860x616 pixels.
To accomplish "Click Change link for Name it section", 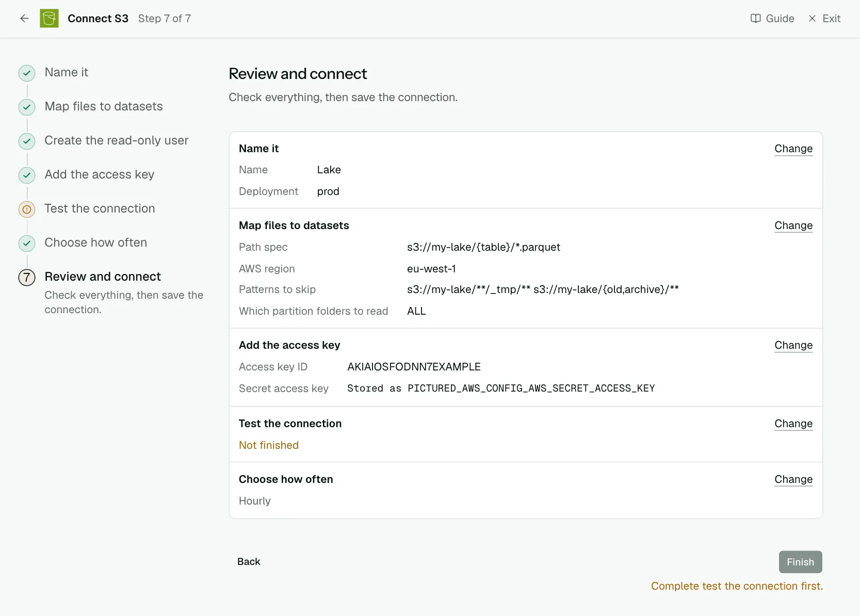I will point(793,149).
